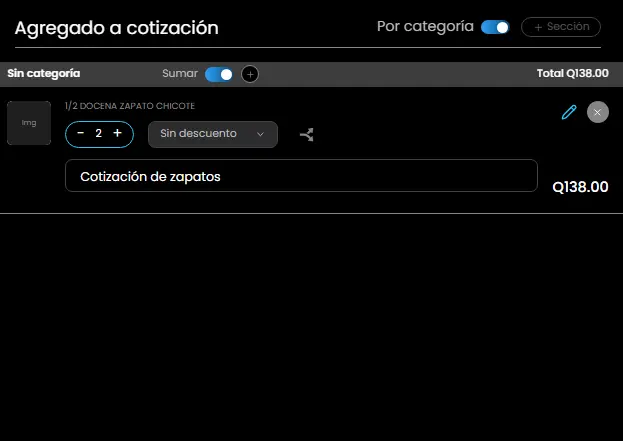Remove item using the gray X button
623x441 pixels.
coord(598,112)
